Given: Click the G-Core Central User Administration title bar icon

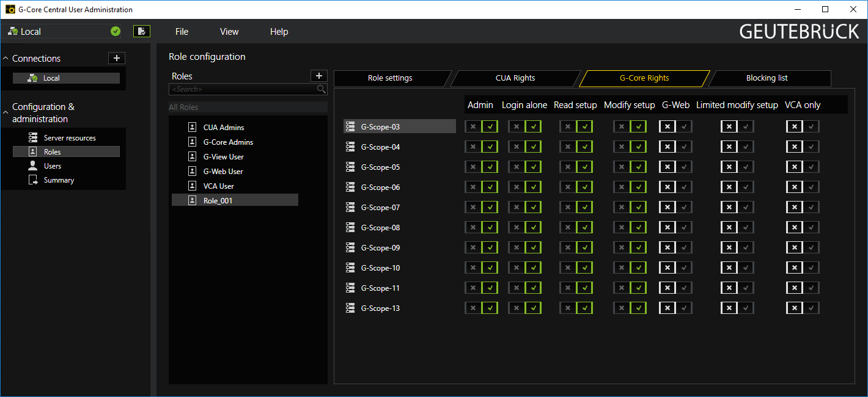Looking at the screenshot, I should coord(10,9).
